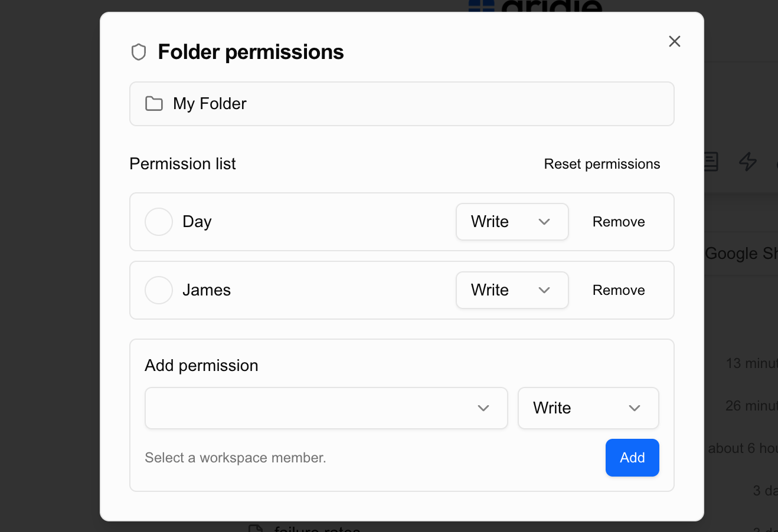Click Day's avatar circle
Screen dimensions: 778x532
159,222
